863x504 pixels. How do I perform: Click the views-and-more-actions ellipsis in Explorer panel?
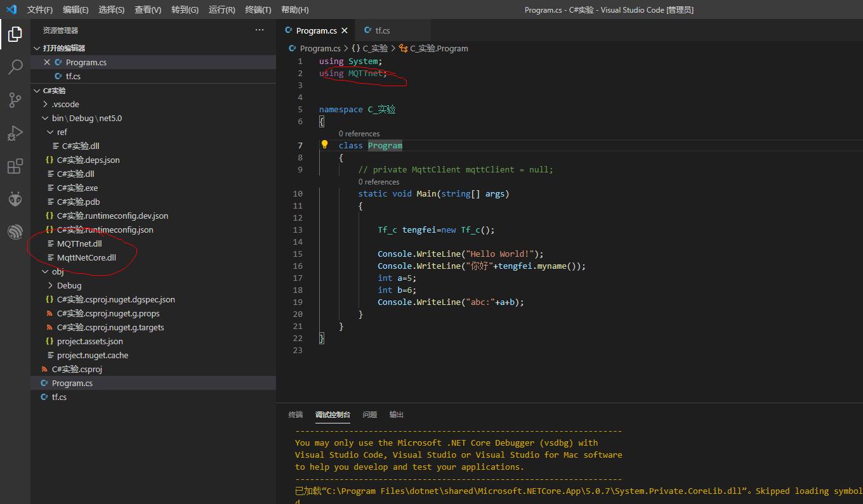pos(259,30)
